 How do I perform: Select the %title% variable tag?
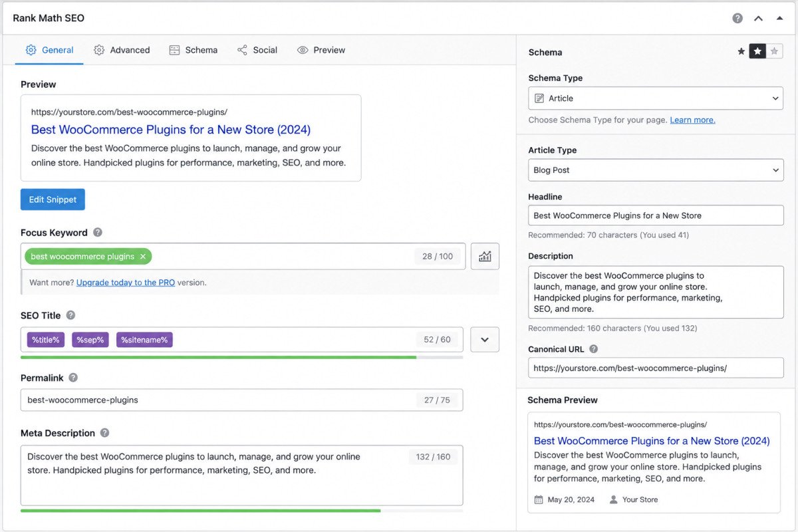[46, 340]
